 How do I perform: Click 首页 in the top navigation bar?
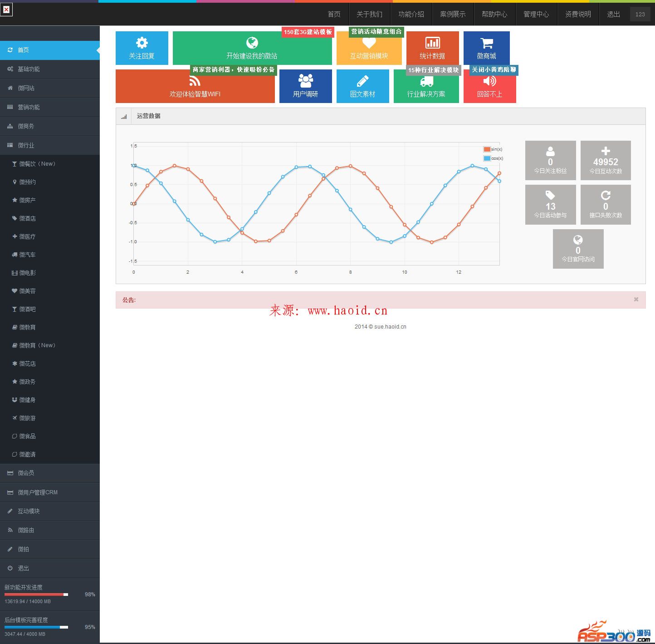coord(334,14)
